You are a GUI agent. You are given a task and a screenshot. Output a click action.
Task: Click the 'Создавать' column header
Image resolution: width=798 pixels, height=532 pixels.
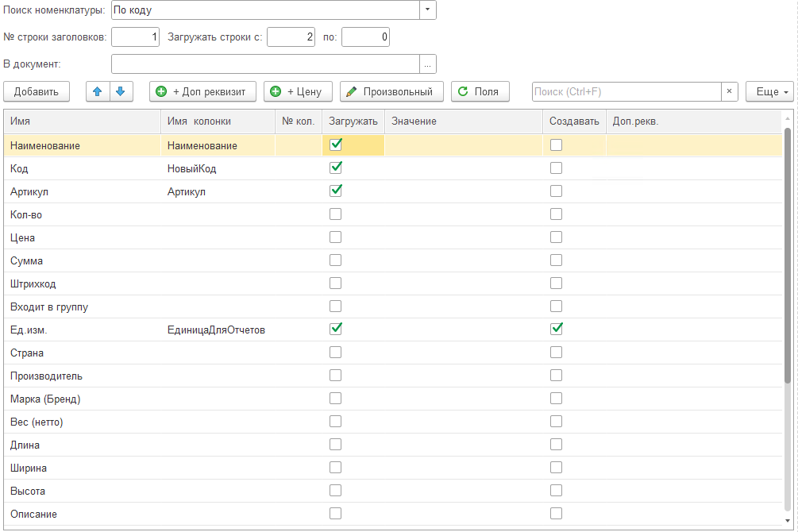(x=574, y=121)
